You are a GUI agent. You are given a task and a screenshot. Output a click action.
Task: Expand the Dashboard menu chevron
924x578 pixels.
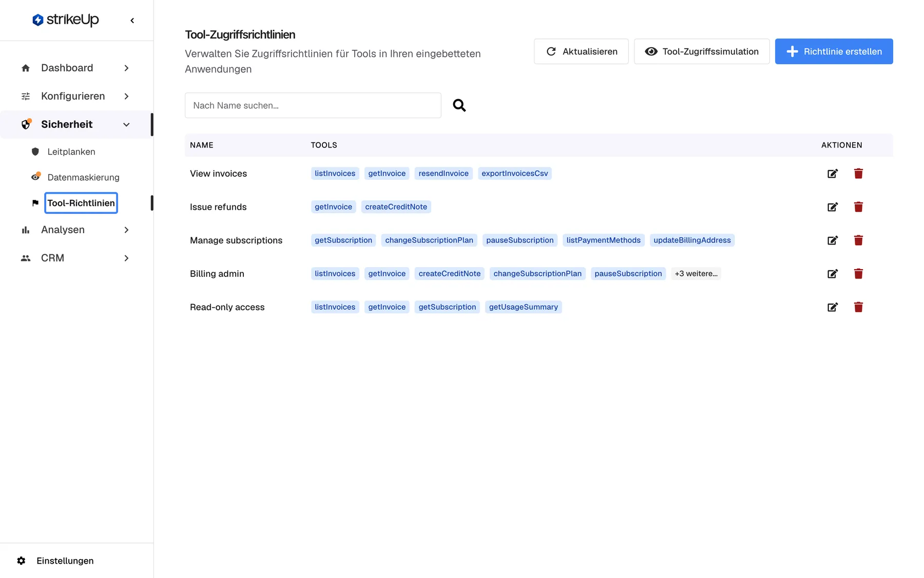point(126,68)
